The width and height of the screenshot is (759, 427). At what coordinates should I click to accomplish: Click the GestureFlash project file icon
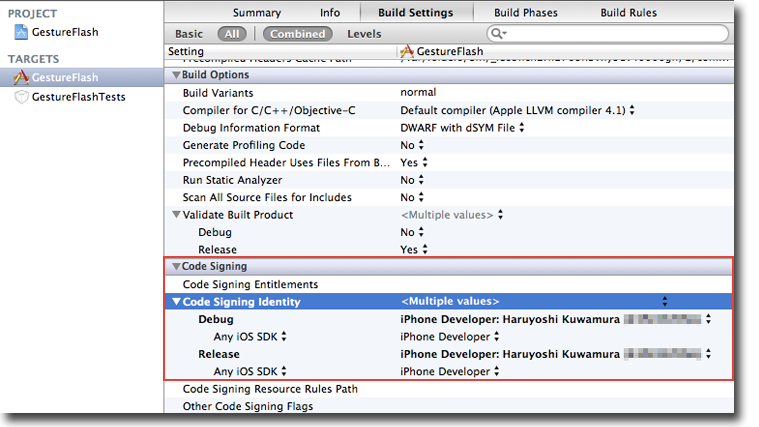[22, 33]
